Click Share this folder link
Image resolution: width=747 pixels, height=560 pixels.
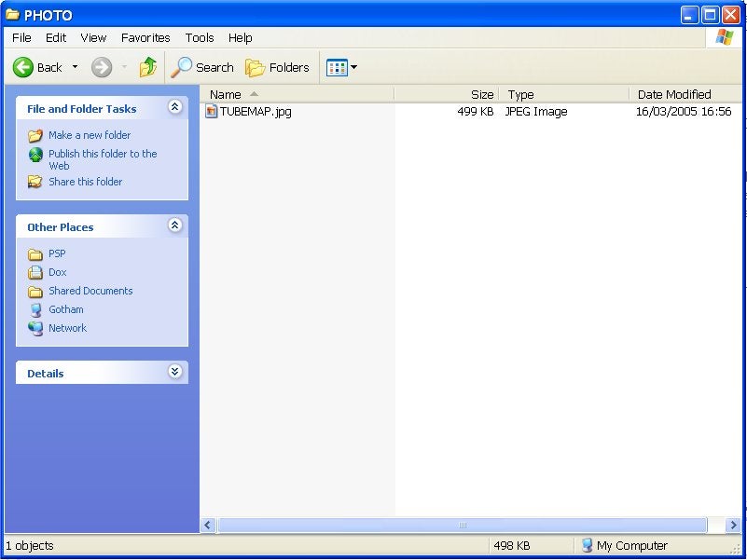pos(85,182)
